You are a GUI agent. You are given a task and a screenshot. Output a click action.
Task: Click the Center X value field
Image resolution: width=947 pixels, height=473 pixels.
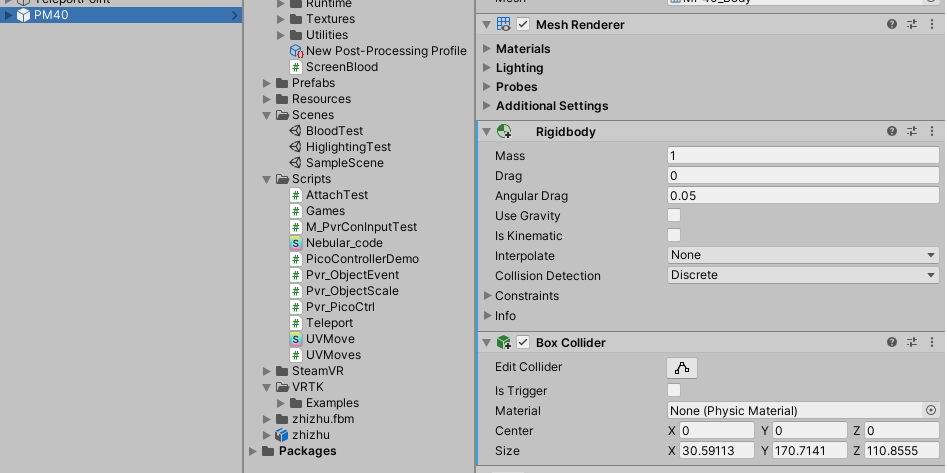tap(717, 430)
